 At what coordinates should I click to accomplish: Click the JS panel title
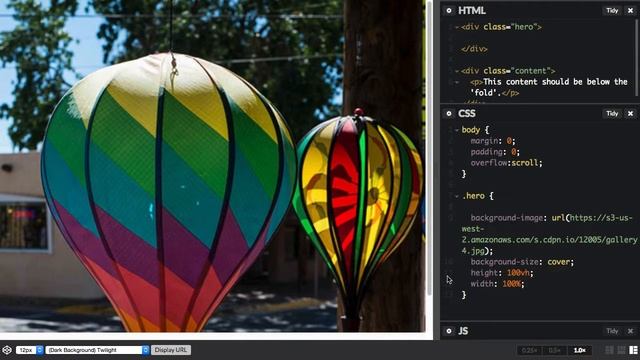click(x=463, y=331)
